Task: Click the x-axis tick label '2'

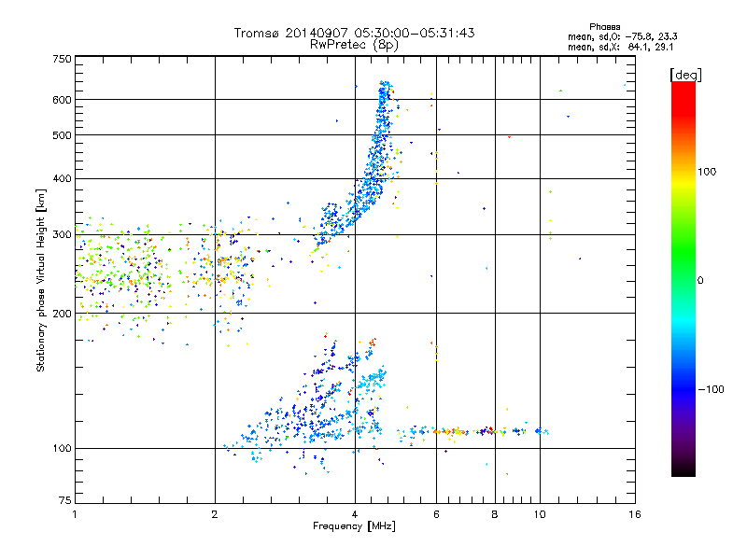Action: click(x=215, y=514)
